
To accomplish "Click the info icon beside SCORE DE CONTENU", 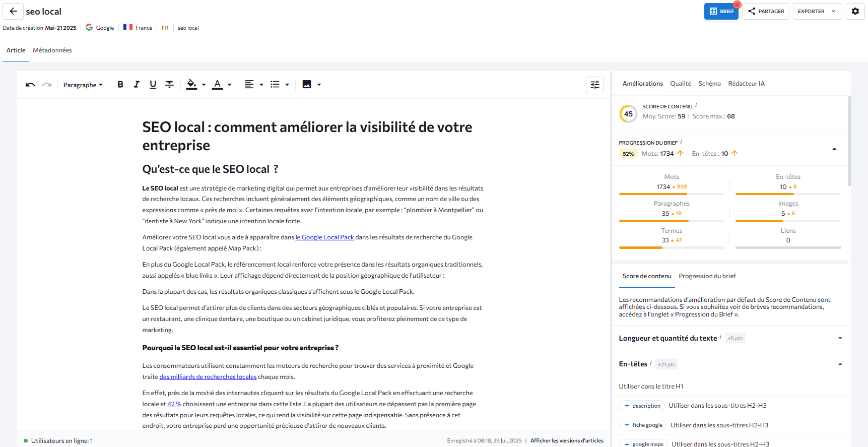I will [696, 105].
